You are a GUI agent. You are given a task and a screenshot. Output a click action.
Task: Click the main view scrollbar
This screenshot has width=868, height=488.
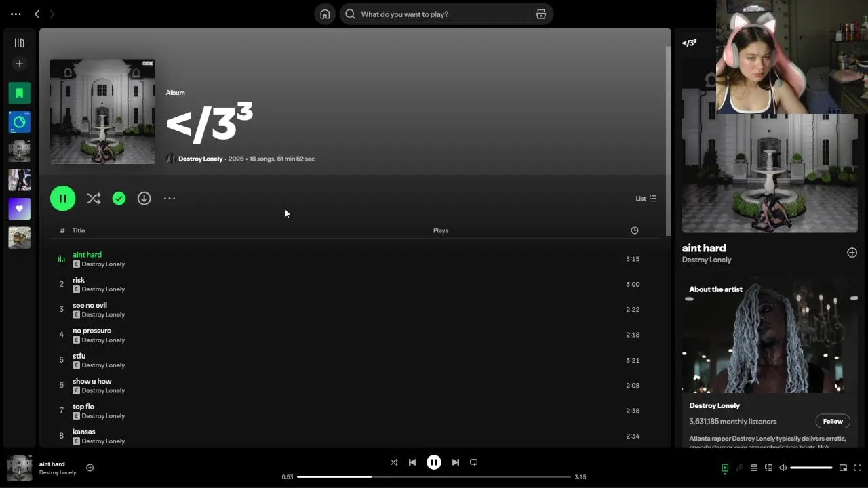click(668, 141)
